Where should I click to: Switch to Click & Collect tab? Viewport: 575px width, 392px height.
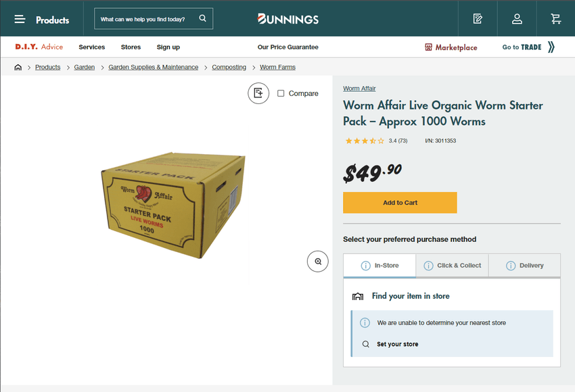tap(452, 266)
